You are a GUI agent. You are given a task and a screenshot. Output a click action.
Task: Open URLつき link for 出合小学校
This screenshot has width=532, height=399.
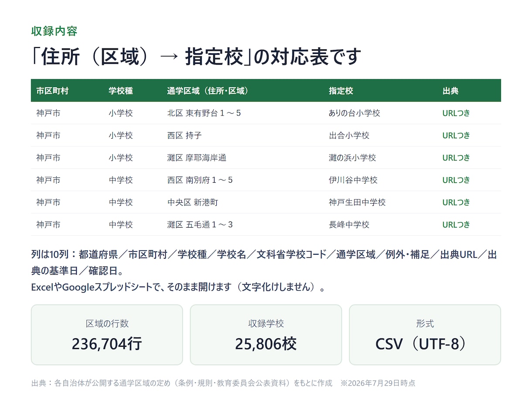point(456,135)
